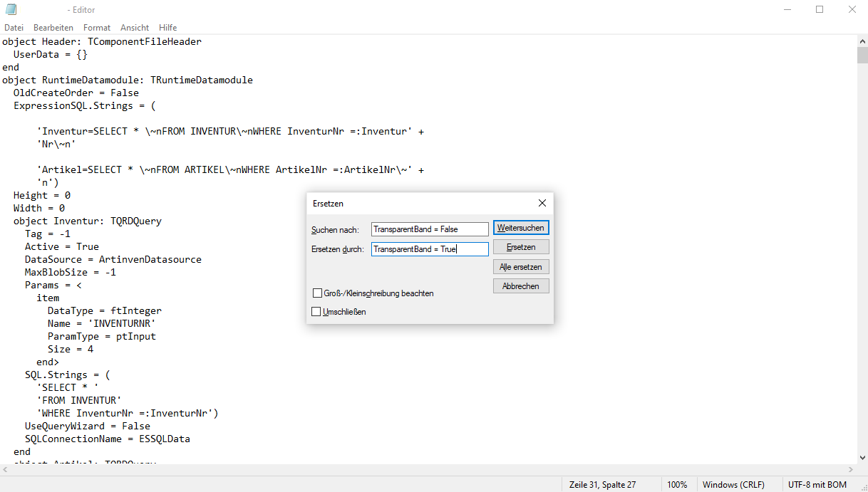868x492 pixels.
Task: Click the Abbrechen button
Action: click(521, 286)
